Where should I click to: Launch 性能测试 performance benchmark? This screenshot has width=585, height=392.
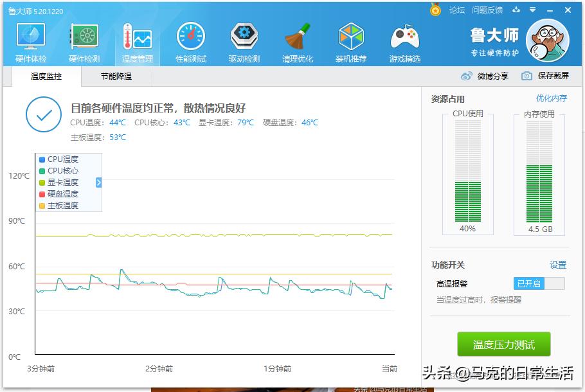190,41
